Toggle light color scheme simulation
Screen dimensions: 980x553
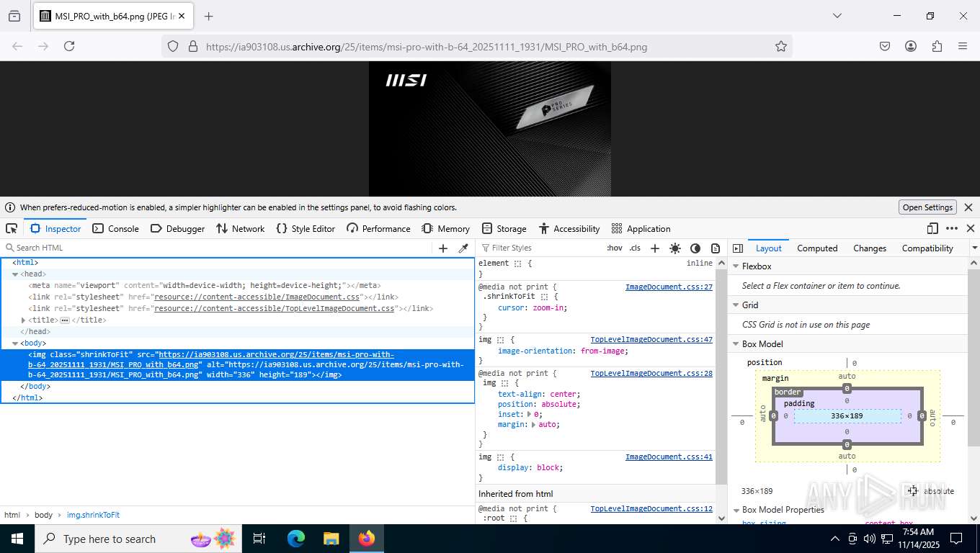(674, 248)
